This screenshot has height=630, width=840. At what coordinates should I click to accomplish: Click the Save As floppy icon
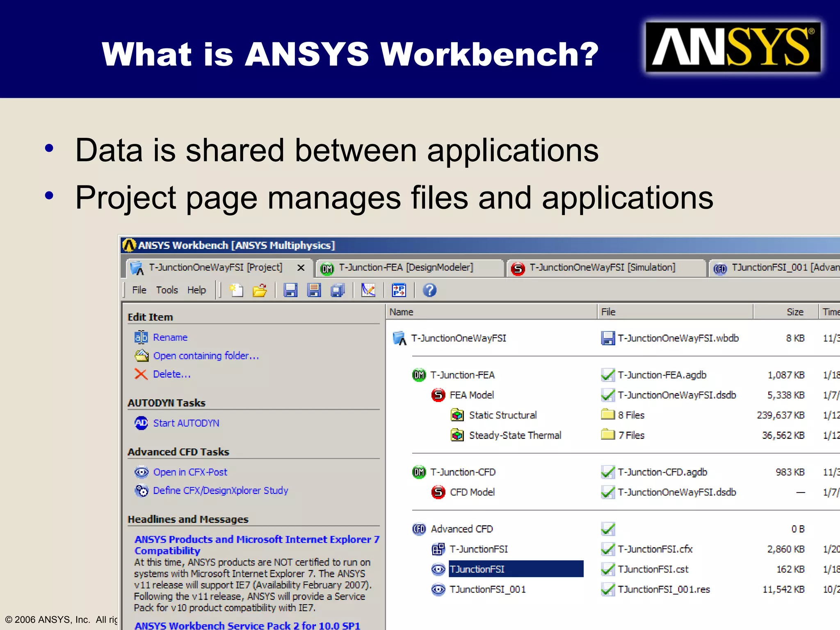pyautogui.click(x=314, y=290)
